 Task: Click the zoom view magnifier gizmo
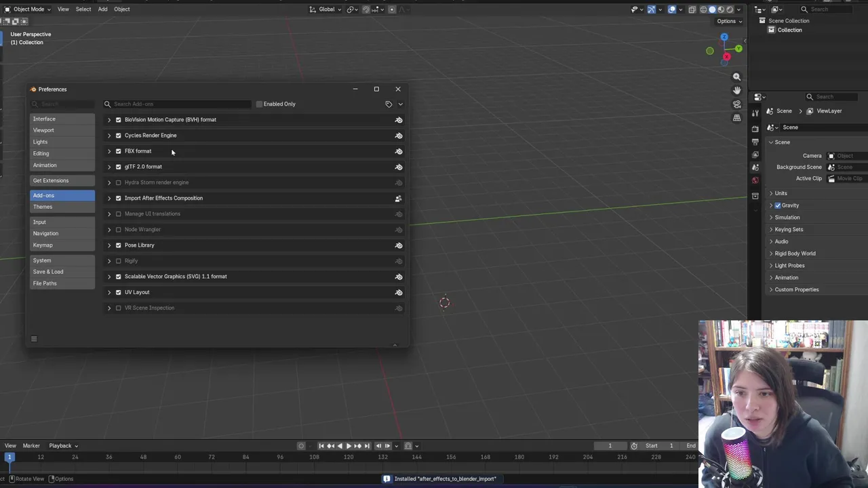tap(737, 77)
